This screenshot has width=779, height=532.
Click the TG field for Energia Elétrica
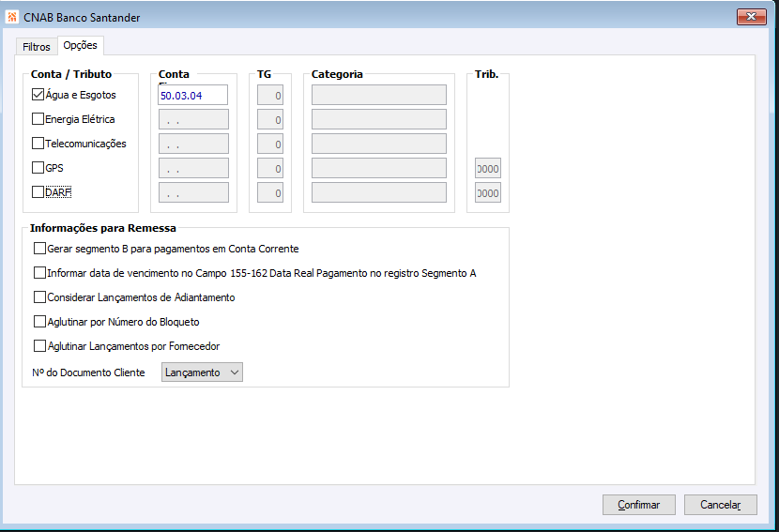[x=270, y=119]
